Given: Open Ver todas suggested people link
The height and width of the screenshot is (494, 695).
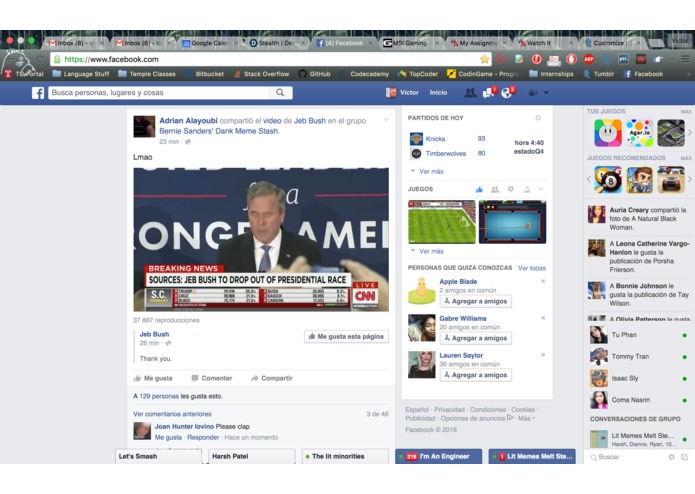Looking at the screenshot, I should coord(531,268).
